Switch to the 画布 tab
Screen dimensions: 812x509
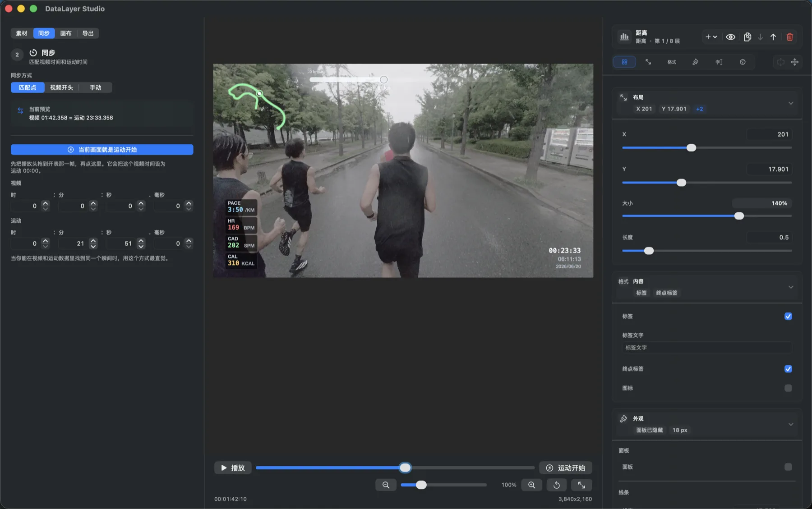[x=66, y=33]
